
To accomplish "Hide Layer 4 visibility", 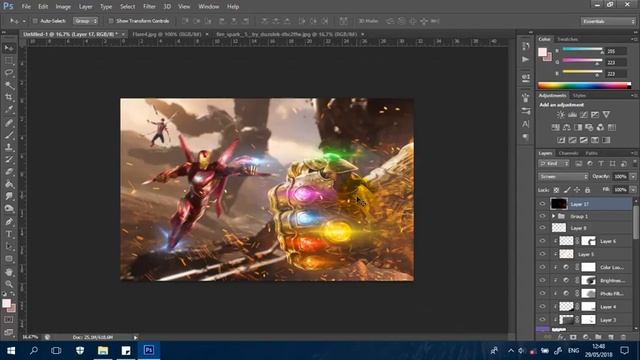I will click(x=542, y=306).
